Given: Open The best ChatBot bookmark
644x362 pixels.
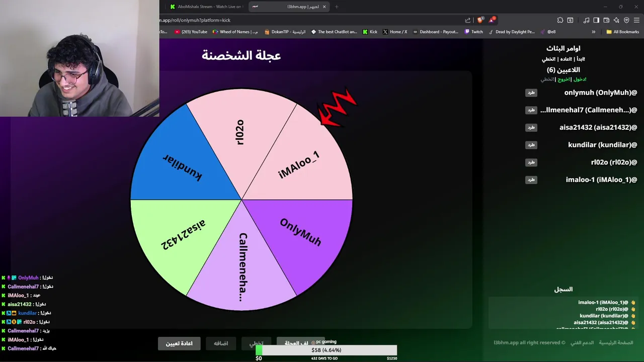Looking at the screenshot, I should [x=334, y=32].
